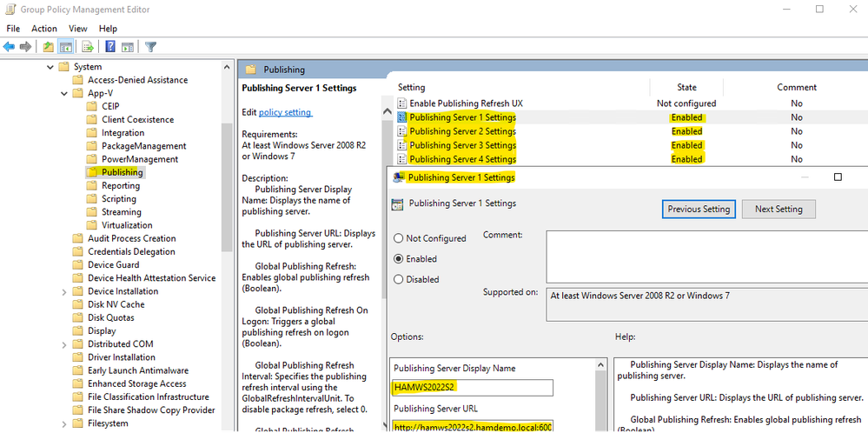Select Device Health Attestation Service tree item
868x433 pixels.
152,278
